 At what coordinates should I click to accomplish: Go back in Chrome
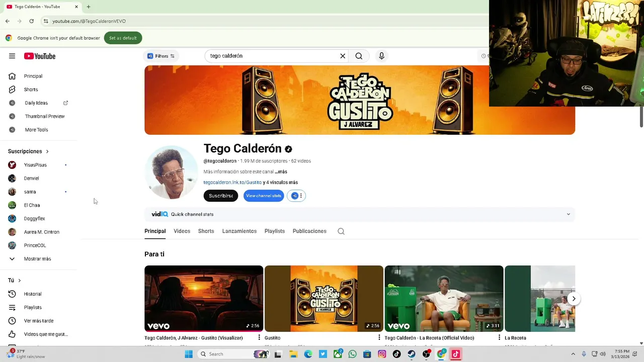click(7, 21)
